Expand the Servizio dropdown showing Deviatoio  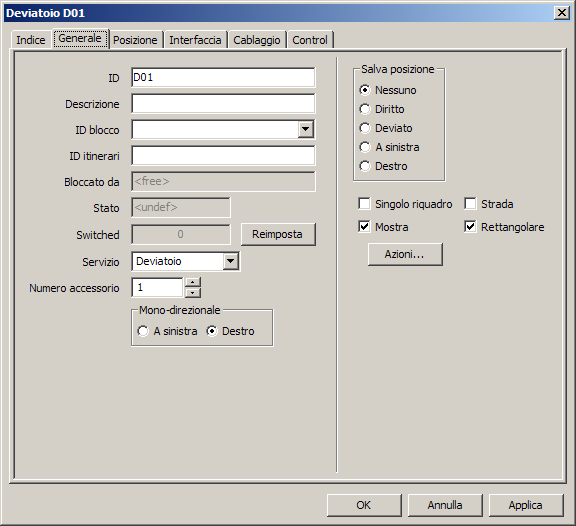click(x=231, y=261)
